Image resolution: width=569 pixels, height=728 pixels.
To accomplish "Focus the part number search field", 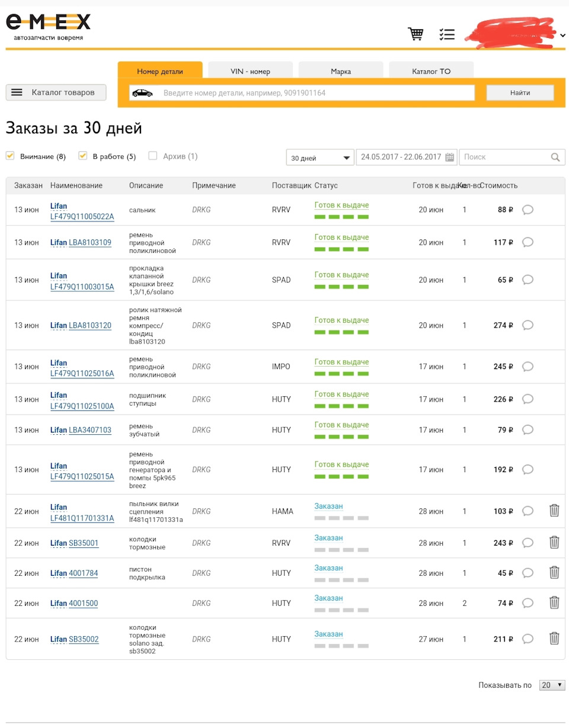I will (x=302, y=93).
